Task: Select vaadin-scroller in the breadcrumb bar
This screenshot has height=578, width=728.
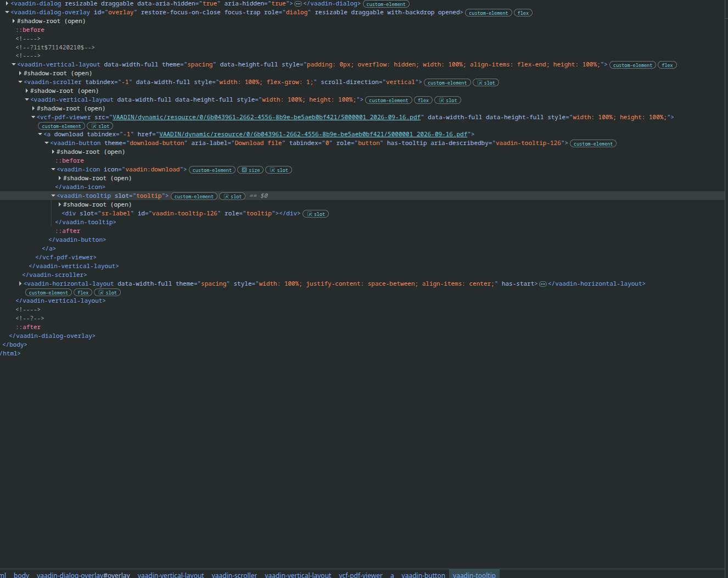Action: (234, 575)
